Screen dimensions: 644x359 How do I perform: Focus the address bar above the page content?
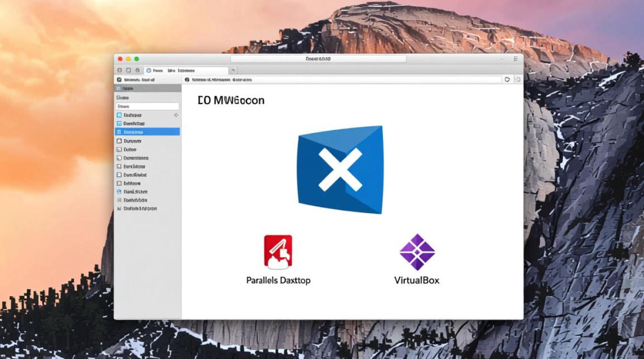click(x=342, y=79)
